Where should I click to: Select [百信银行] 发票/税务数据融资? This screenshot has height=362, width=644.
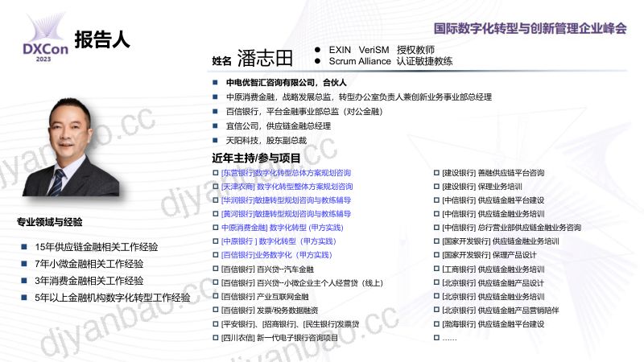(x=270, y=311)
